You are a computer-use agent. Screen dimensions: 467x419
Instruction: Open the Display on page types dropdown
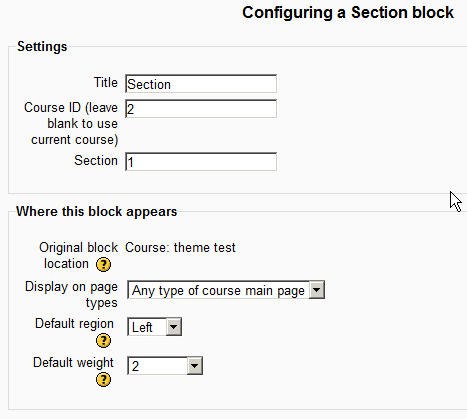[x=226, y=290]
